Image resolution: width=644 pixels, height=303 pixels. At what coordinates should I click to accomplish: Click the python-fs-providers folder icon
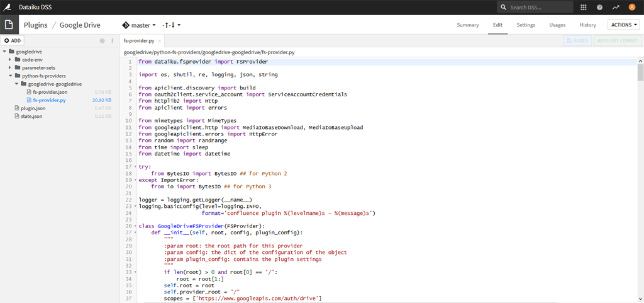tap(18, 76)
